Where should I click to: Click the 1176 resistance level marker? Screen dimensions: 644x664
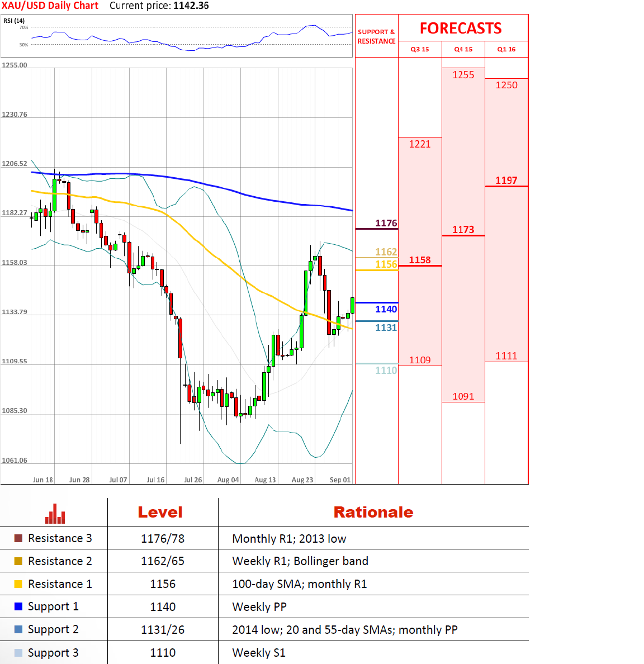pos(386,224)
